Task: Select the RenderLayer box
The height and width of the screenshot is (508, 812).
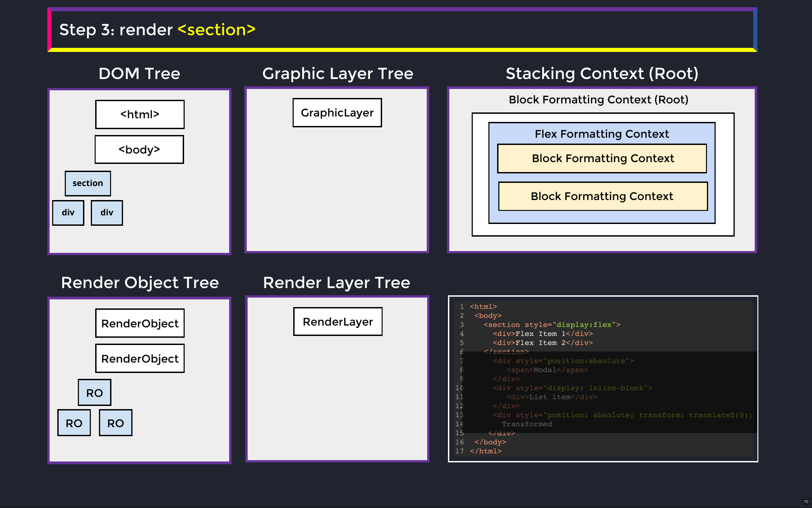Action: click(x=338, y=322)
